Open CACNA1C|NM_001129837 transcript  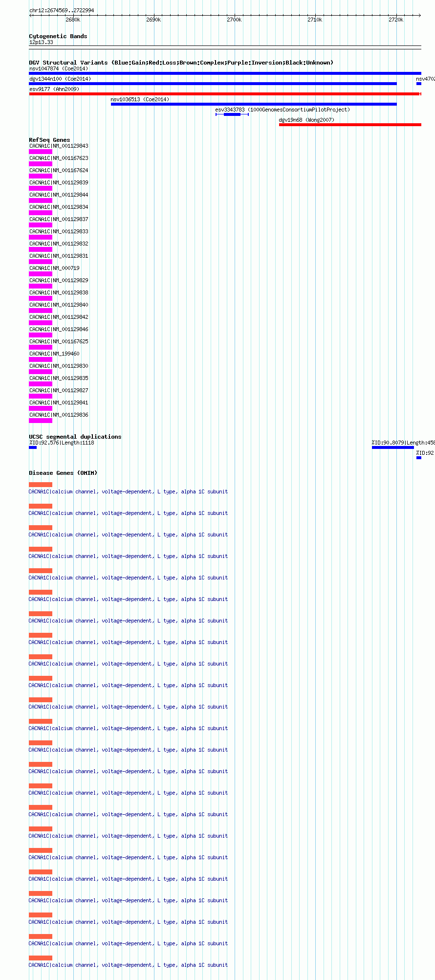pyautogui.click(x=59, y=219)
